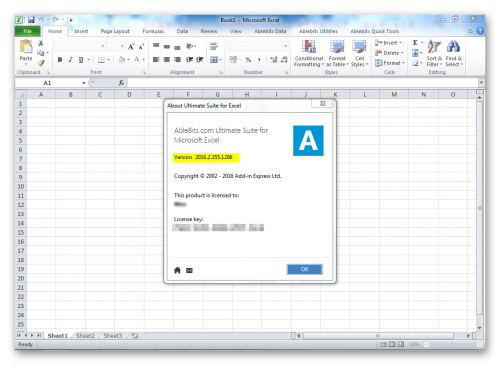Click the home icon in About dialog
The width and height of the screenshot is (500, 365).
coord(177,270)
